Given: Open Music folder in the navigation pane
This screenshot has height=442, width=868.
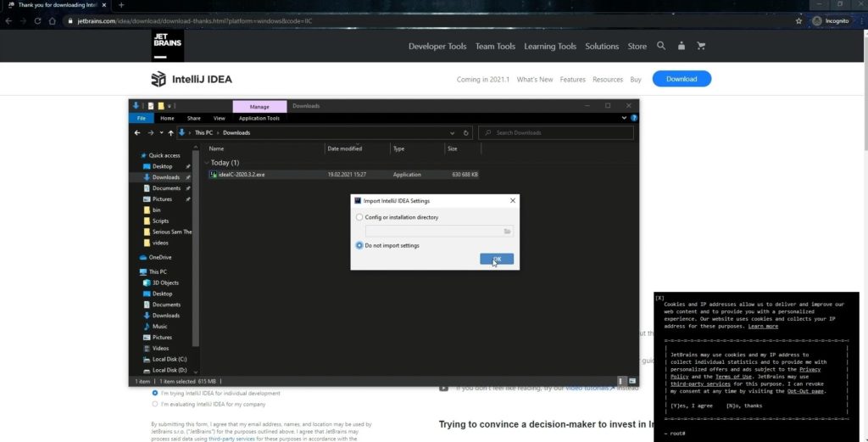Looking at the screenshot, I should pyautogui.click(x=156, y=327).
